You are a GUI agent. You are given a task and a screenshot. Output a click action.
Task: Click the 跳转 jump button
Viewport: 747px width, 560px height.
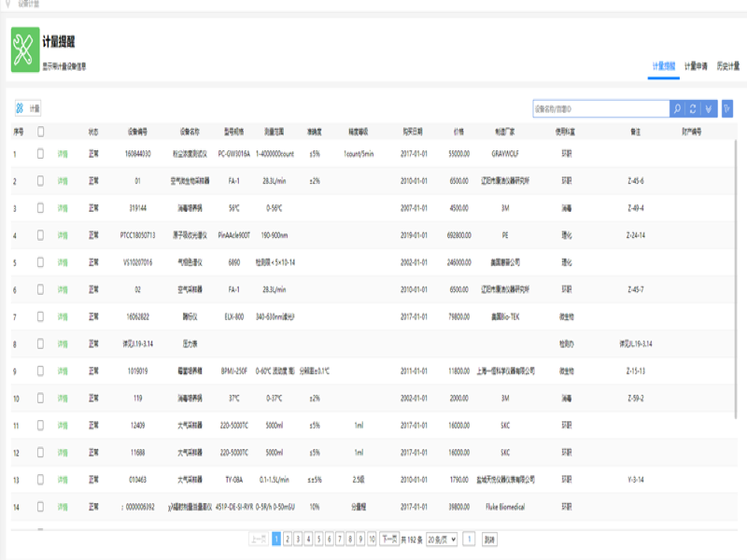(x=490, y=539)
